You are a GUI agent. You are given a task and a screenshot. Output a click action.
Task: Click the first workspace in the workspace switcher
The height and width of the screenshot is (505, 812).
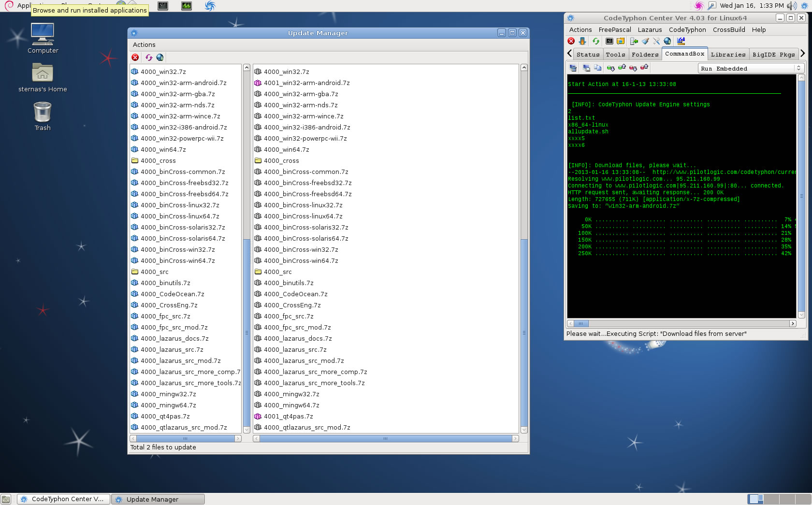[x=755, y=499]
